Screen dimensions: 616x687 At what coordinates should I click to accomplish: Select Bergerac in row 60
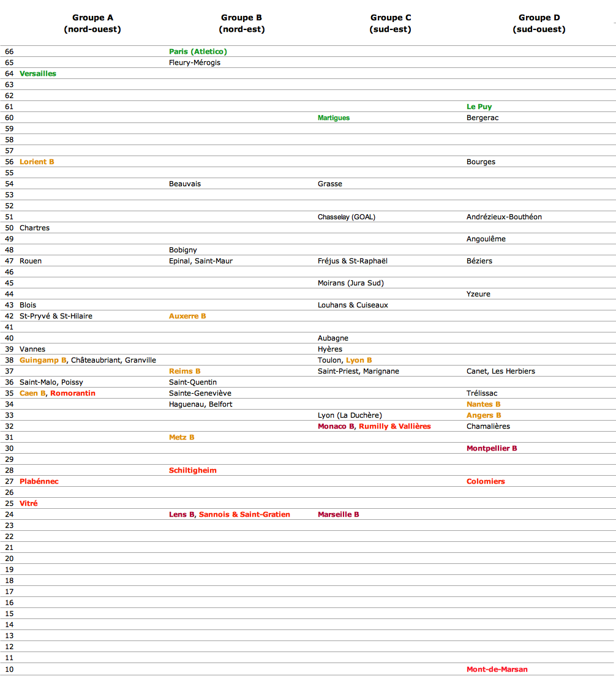click(483, 118)
